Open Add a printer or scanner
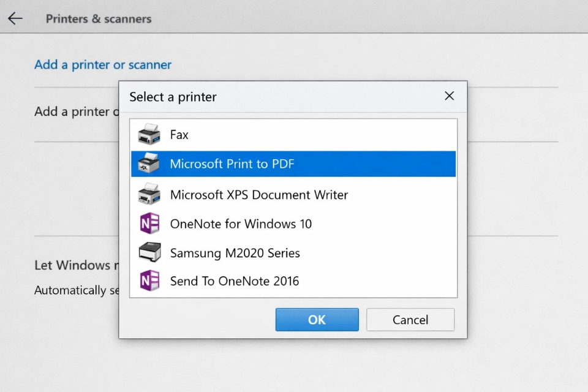The height and width of the screenshot is (392, 588). [102, 64]
